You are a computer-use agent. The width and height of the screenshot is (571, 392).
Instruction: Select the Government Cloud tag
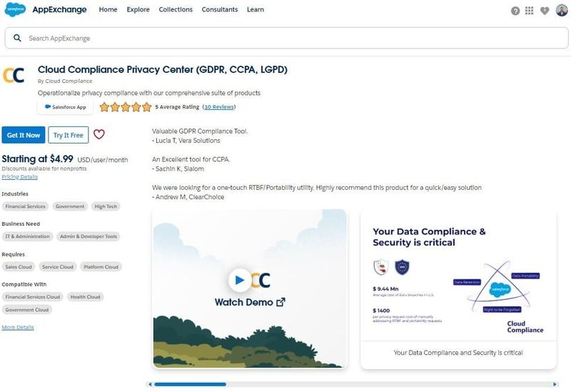26,310
